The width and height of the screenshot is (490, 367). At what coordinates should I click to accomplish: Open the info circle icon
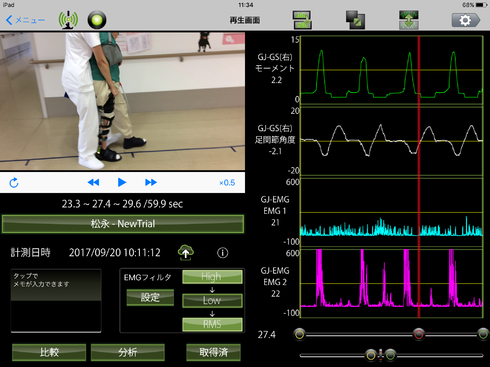click(x=223, y=253)
